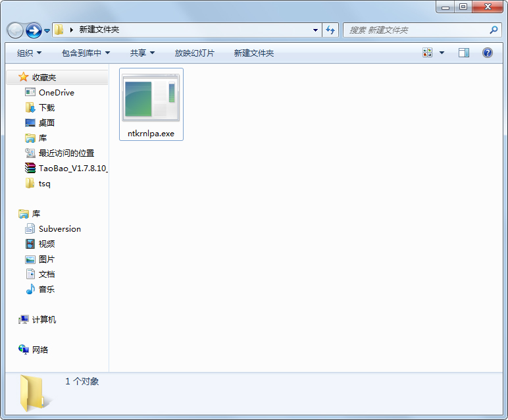
Task: Open 音乐 library
Action: pyautogui.click(x=47, y=290)
